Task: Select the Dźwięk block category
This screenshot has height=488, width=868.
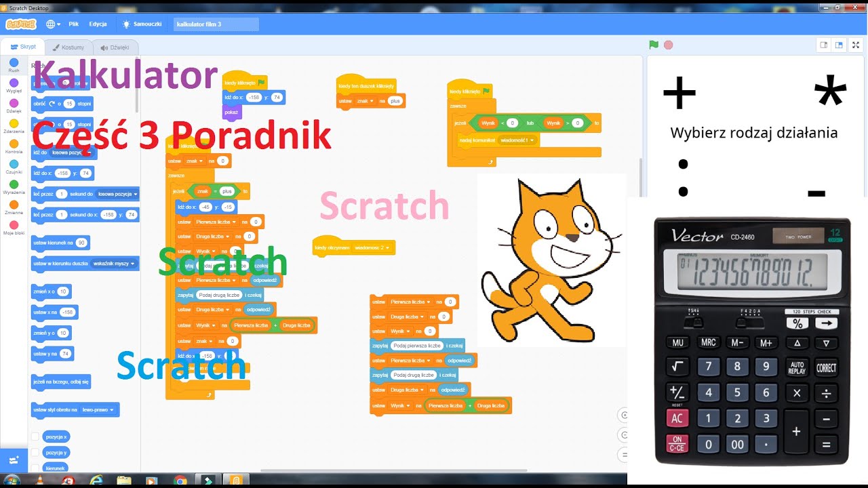Action: pyautogui.click(x=14, y=106)
